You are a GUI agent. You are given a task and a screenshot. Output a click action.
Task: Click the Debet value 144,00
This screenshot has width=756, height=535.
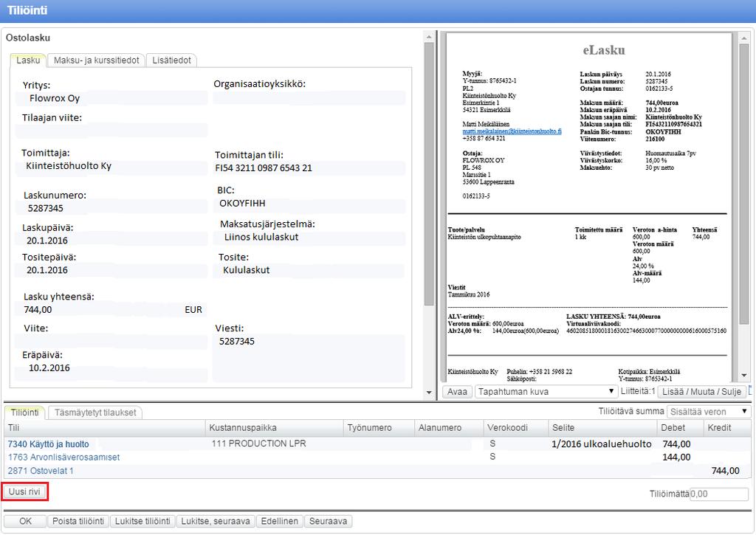pos(676,457)
